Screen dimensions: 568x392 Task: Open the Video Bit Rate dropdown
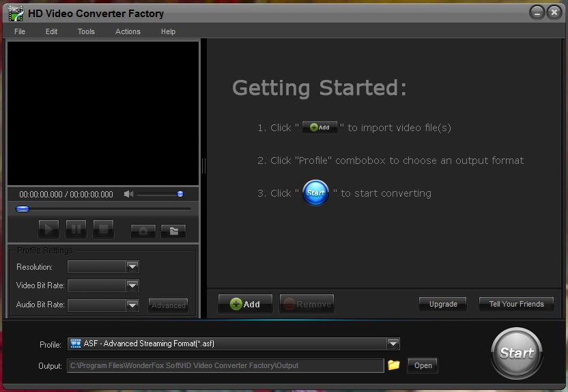tap(132, 286)
